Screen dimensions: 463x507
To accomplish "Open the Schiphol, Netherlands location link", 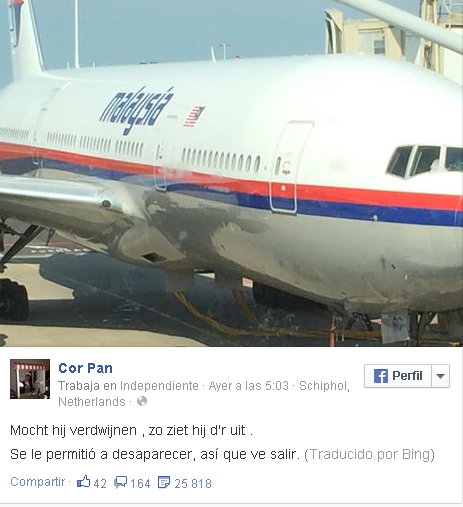I will (x=204, y=393).
